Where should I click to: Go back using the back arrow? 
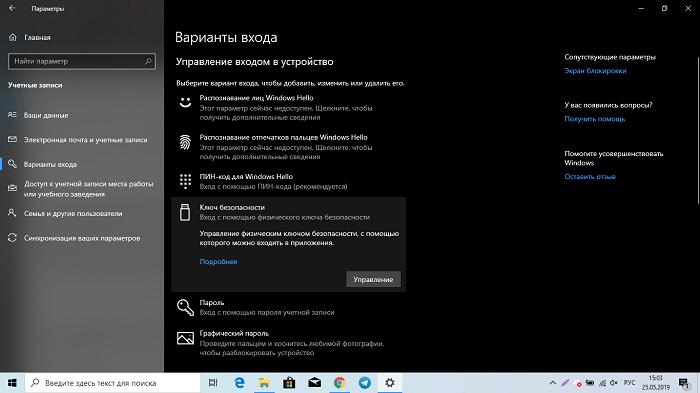click(12, 8)
